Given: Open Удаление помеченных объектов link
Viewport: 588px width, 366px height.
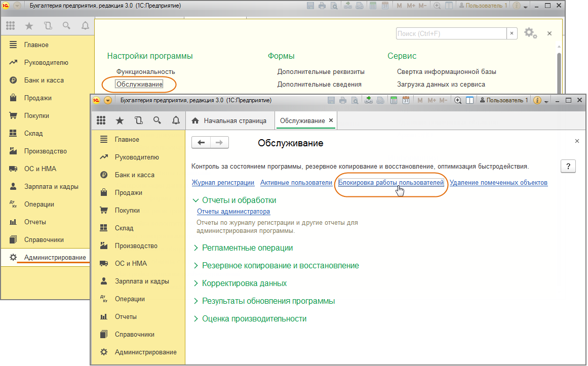Looking at the screenshot, I should (x=498, y=183).
